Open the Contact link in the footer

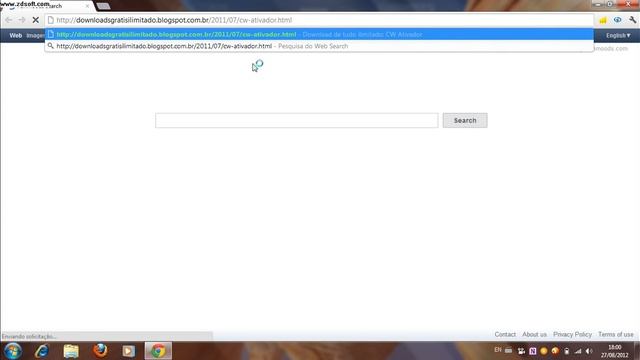coord(505,334)
